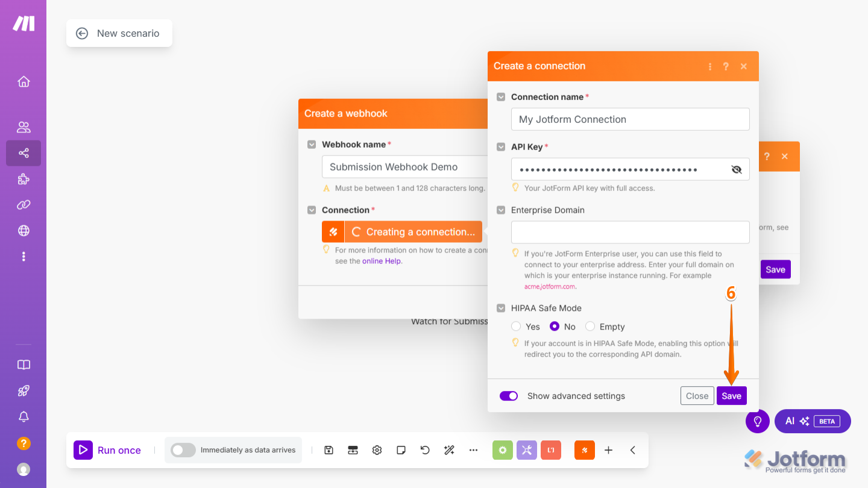Toggle checkbox beside API Key label
Image resolution: width=868 pixels, height=488 pixels.
(x=501, y=147)
